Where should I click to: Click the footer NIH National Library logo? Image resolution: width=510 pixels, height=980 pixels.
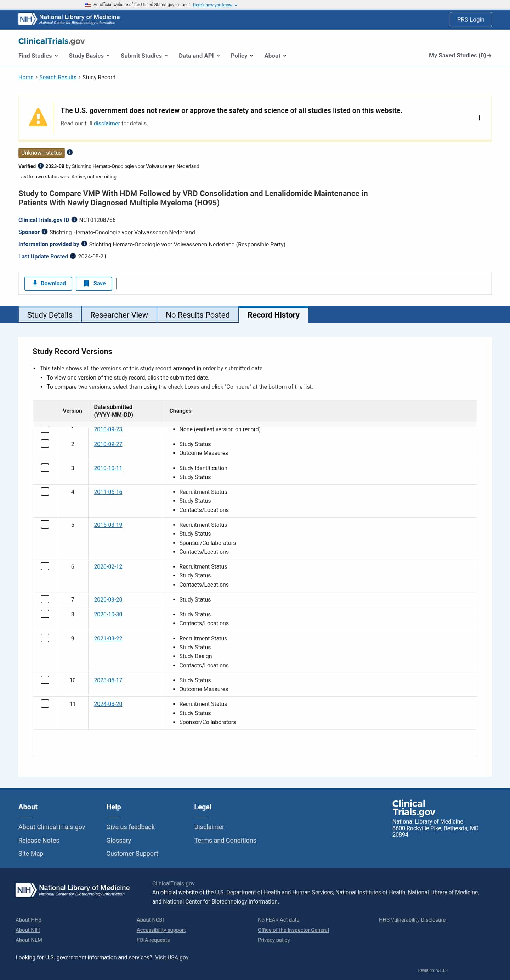72,890
